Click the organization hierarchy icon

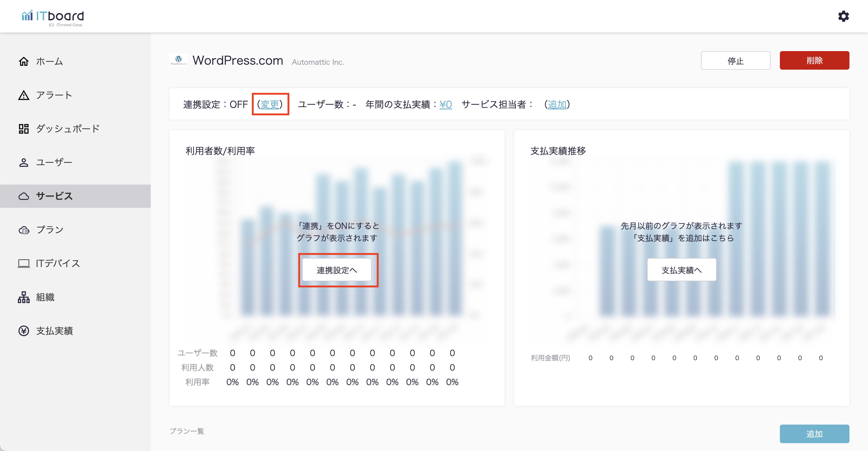pos(23,297)
